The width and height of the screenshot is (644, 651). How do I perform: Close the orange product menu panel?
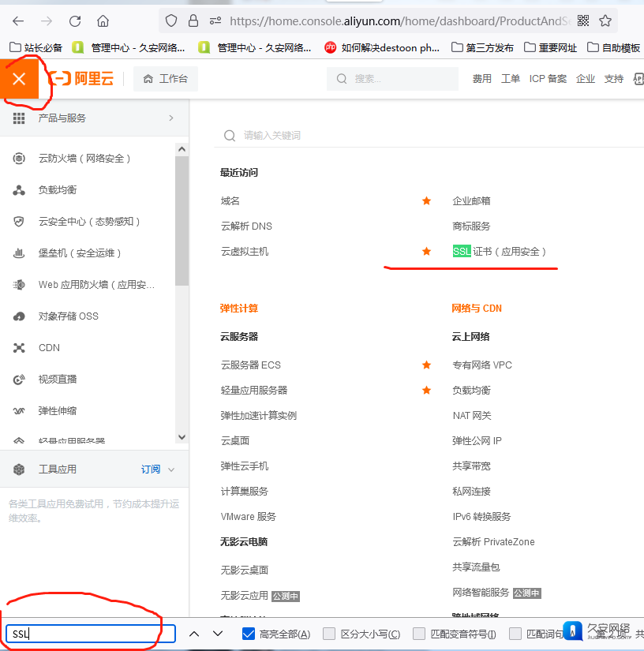[20, 79]
